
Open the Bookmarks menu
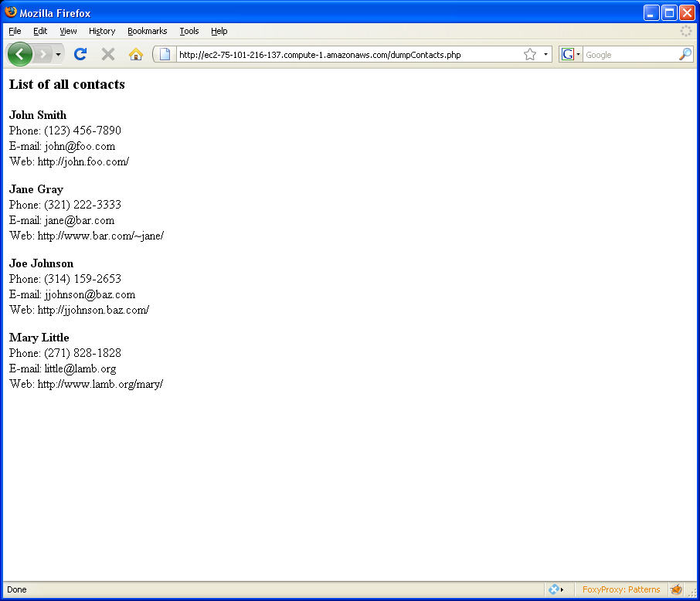click(148, 31)
